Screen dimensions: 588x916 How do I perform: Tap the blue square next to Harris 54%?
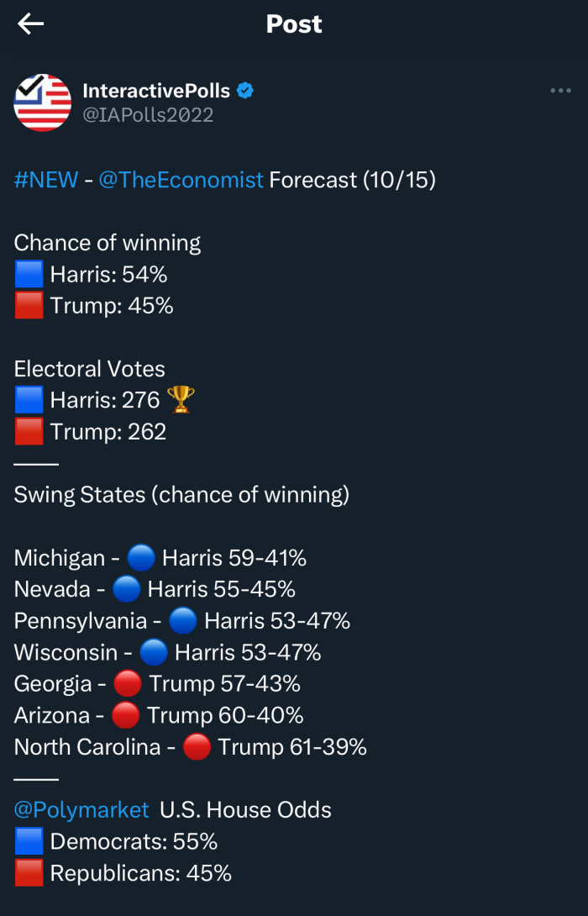(29, 274)
